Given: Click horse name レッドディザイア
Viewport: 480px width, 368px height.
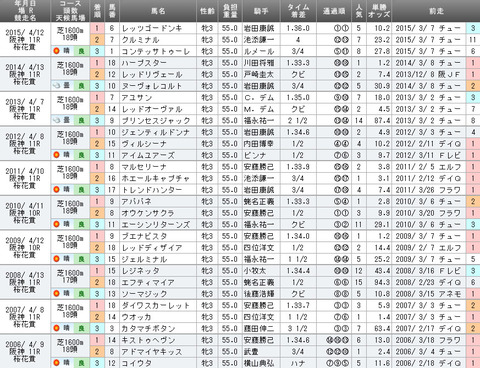Looking at the screenshot, I should (152, 248).
